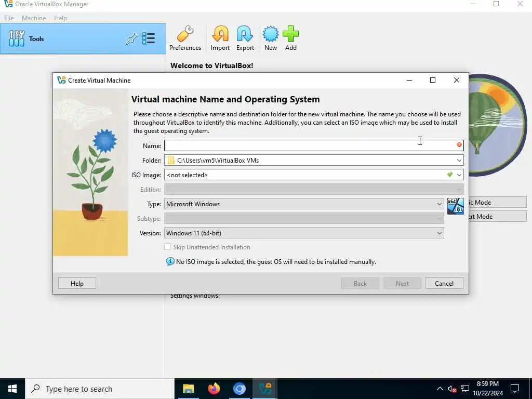Click the folder icon in Folder field
The image size is (532, 399).
[171, 160]
